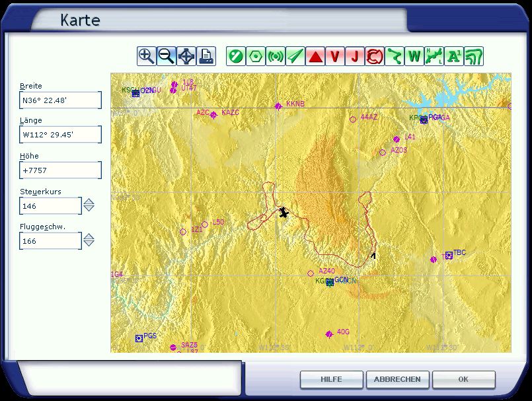Click the Länge longitude field
This screenshot has height=401, width=532.
click(60, 135)
